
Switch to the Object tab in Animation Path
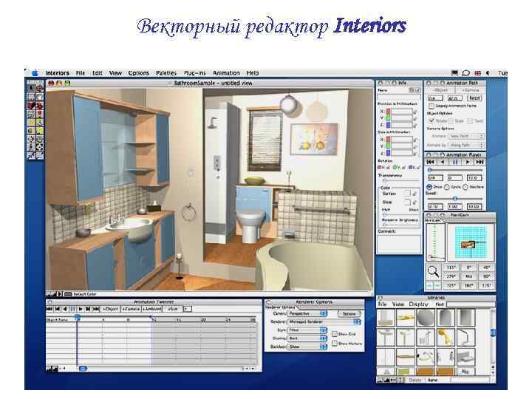click(x=440, y=90)
